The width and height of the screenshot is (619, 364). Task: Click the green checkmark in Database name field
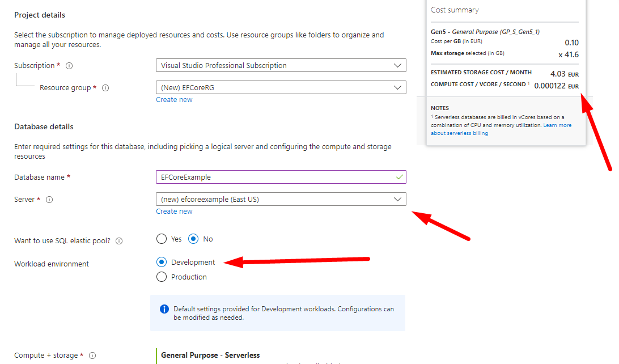400,177
